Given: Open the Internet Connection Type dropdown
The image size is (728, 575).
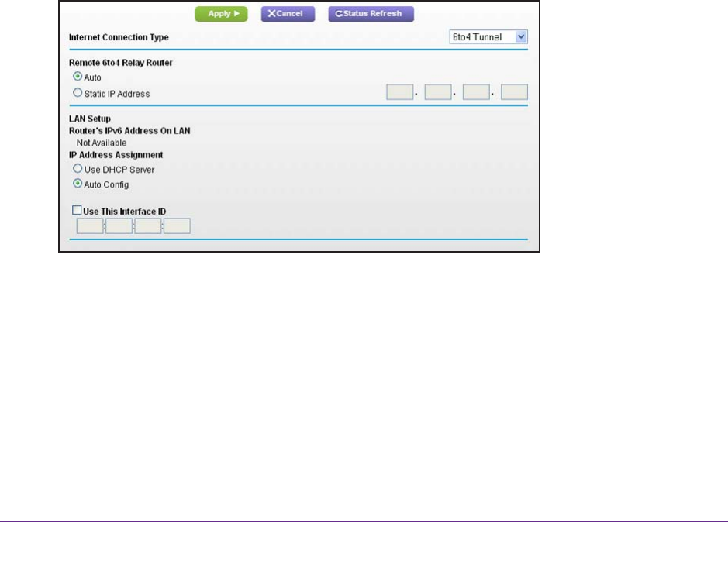Looking at the screenshot, I should click(x=488, y=37).
